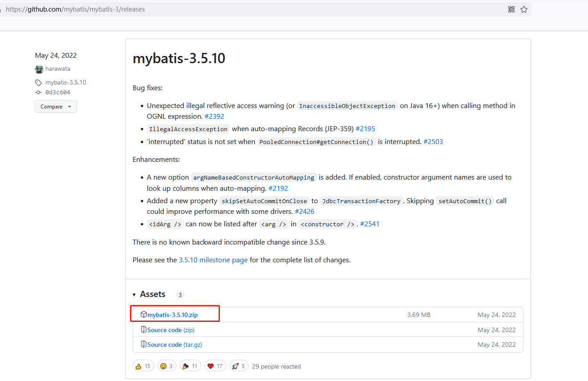Click the skipSetAutoCommitOnClose code text

click(x=264, y=201)
